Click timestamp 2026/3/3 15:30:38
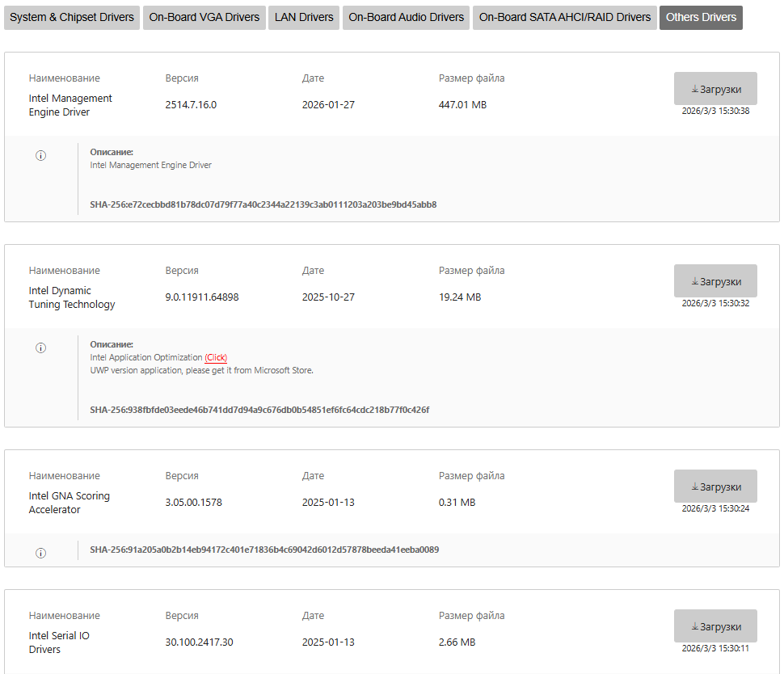Screen dimensions: 784x674 coord(715,111)
